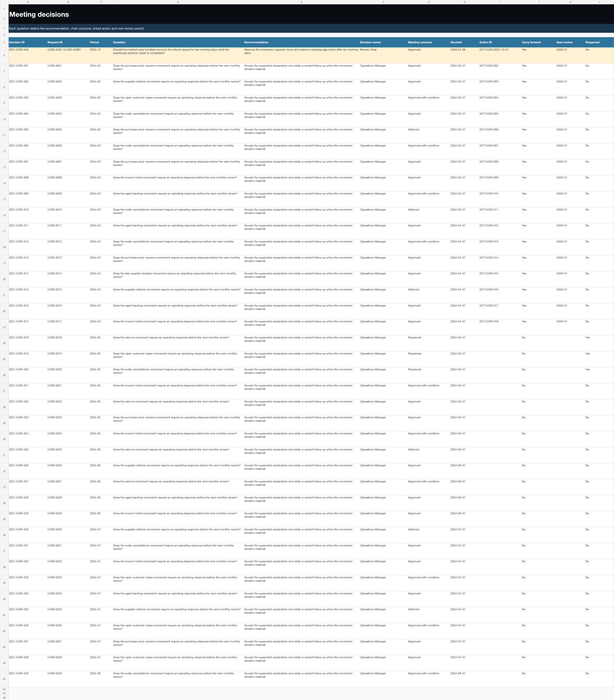Select Deferred outcome in DEC-COM-030 row
The image size is (614, 700).
click(429, 535)
